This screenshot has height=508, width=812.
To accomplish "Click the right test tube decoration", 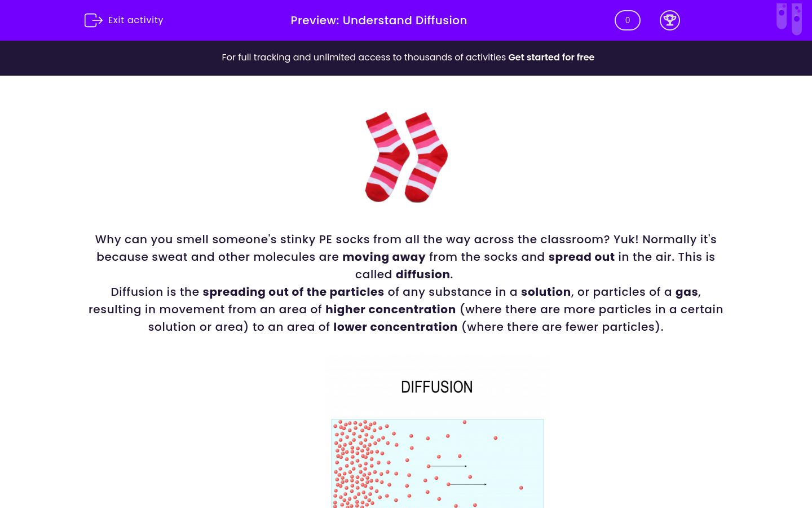I will pyautogui.click(x=797, y=19).
